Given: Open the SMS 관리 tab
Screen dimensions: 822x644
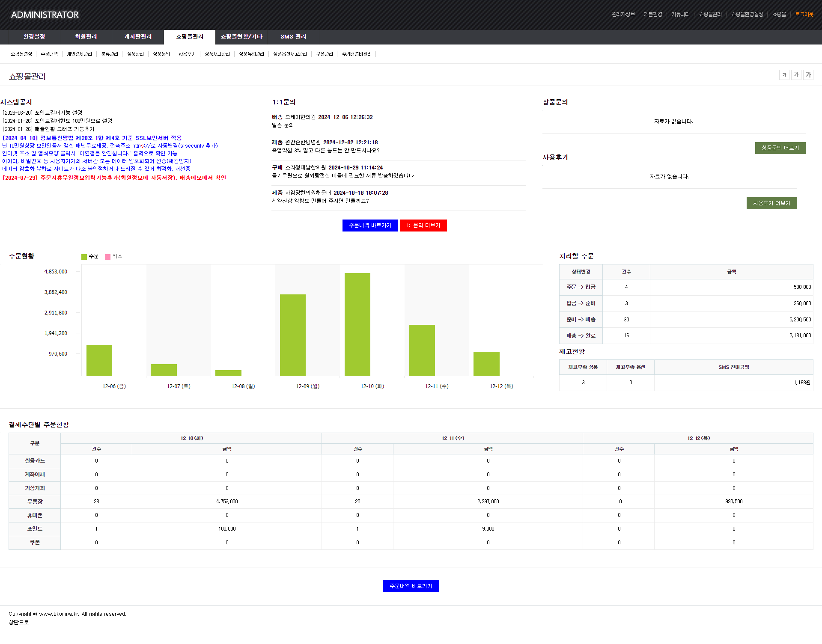Looking at the screenshot, I should 293,37.
